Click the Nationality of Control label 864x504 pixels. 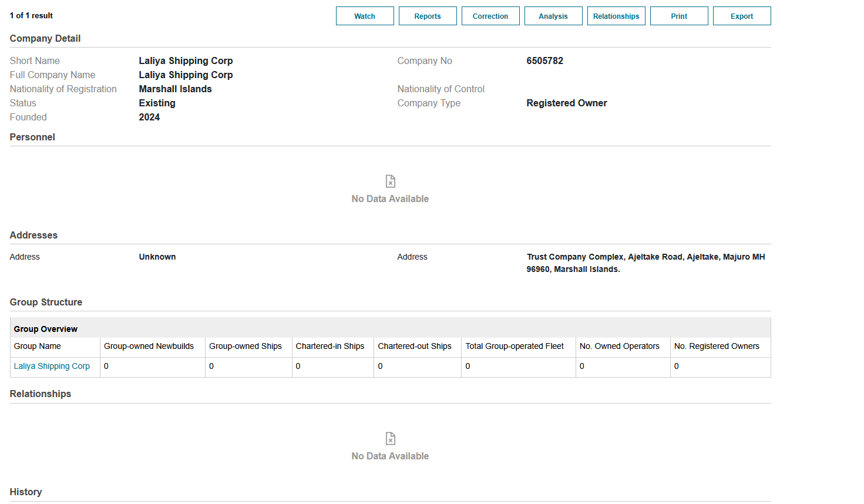[x=441, y=89]
